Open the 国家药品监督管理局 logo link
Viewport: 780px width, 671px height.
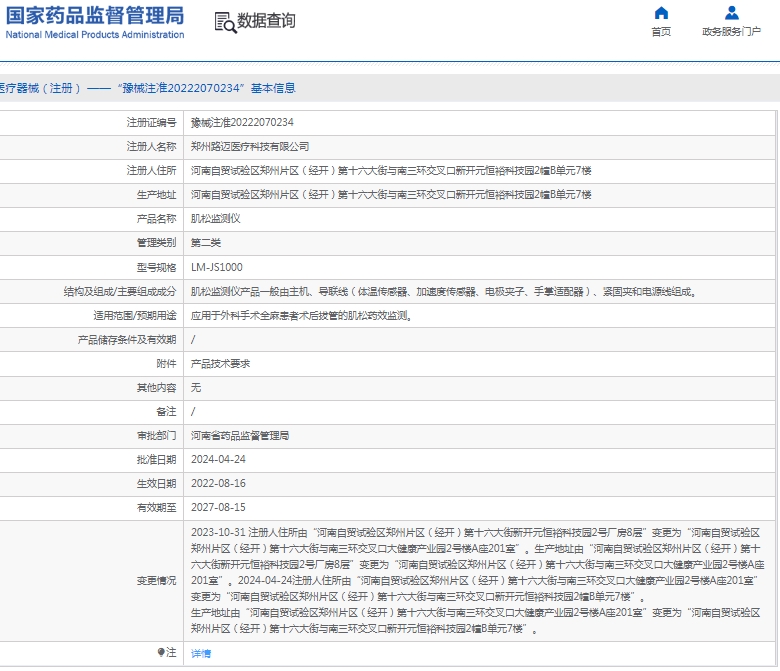(93, 21)
